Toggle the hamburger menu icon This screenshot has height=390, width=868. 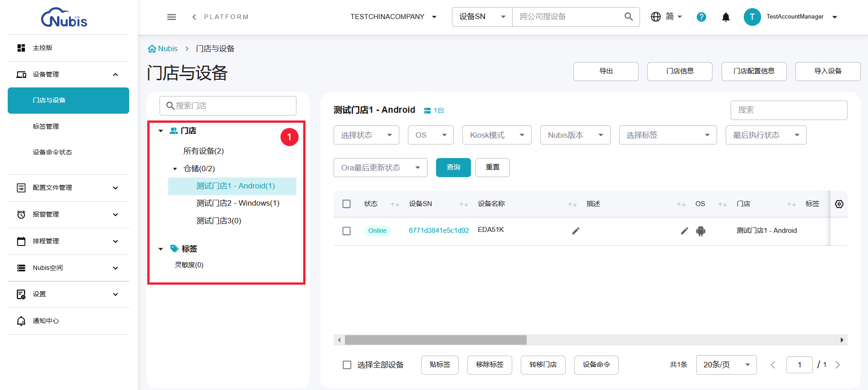click(x=171, y=17)
